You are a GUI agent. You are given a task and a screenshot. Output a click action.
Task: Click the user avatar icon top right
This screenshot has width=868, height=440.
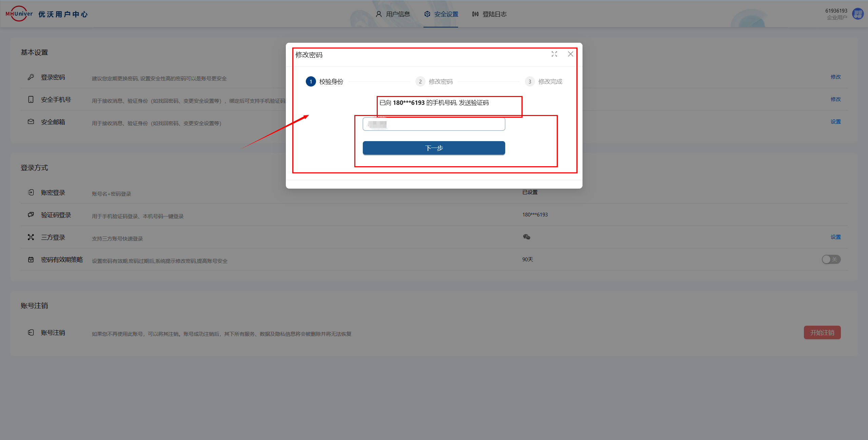tap(857, 14)
